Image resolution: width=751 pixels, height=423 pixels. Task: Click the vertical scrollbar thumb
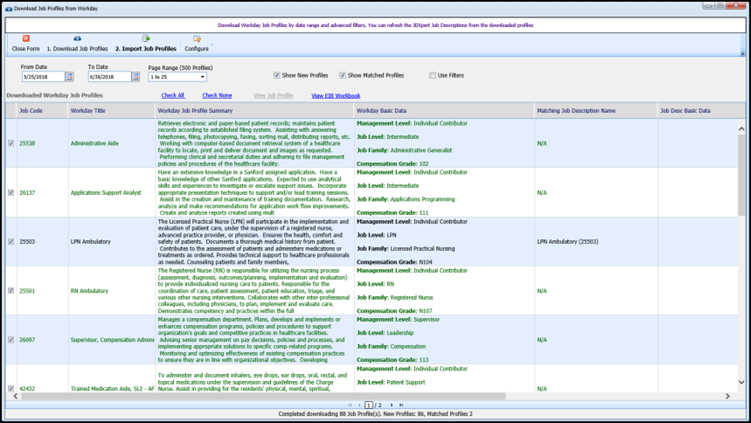pyautogui.click(x=741, y=175)
